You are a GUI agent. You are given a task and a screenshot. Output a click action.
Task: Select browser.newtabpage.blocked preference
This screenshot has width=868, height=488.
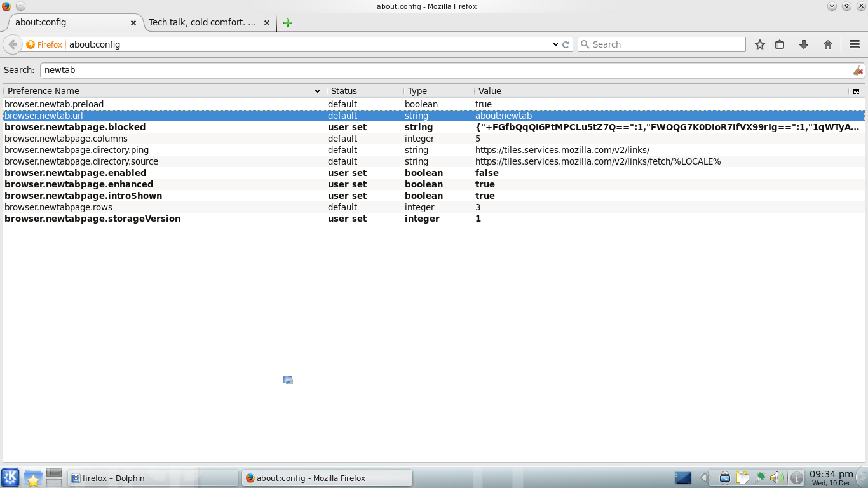434,127
